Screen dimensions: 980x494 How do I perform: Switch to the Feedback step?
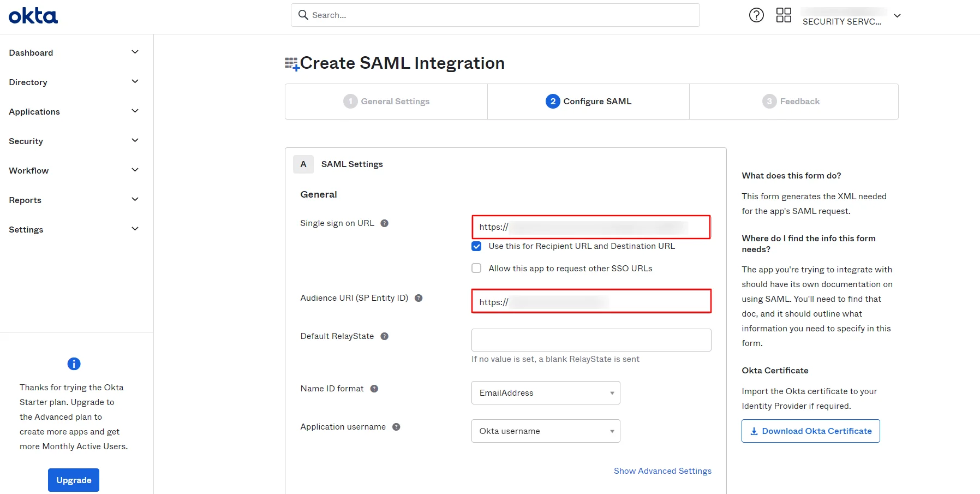click(x=791, y=101)
